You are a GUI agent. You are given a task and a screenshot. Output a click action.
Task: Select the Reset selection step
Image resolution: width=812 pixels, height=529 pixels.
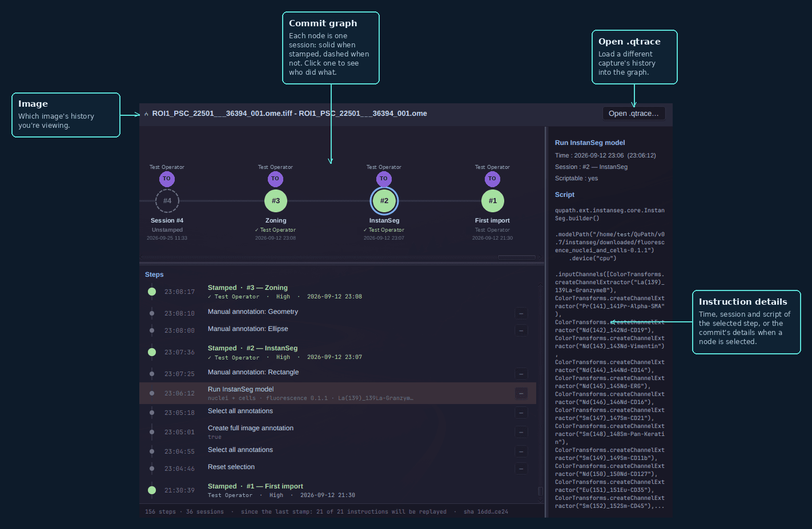[x=337, y=469]
